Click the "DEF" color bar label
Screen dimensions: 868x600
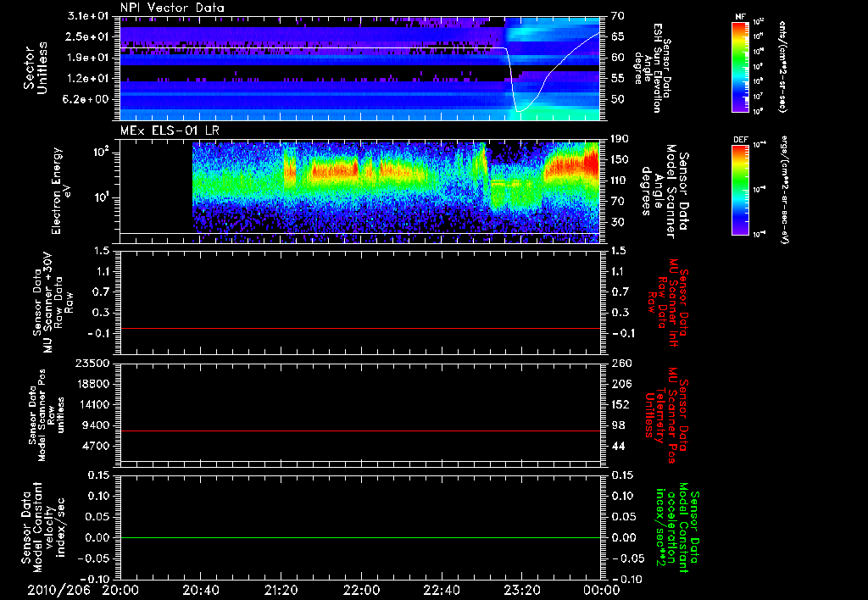tap(741, 140)
